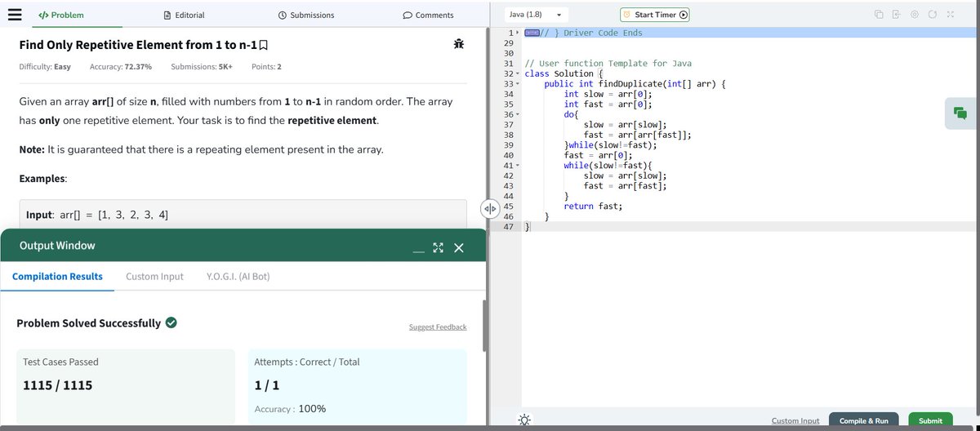This screenshot has width=980, height=431.
Task: Open the green chat bubble widget
Action: (x=960, y=113)
